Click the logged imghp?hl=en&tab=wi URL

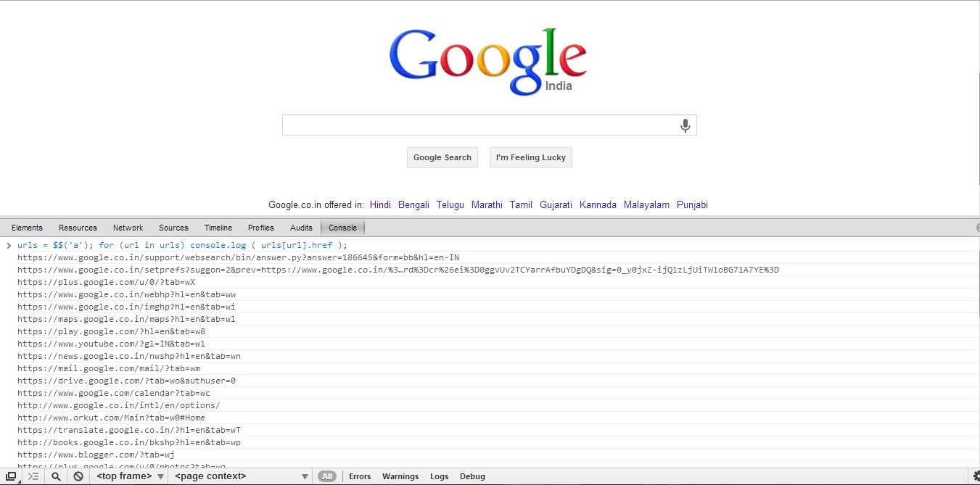tap(126, 307)
